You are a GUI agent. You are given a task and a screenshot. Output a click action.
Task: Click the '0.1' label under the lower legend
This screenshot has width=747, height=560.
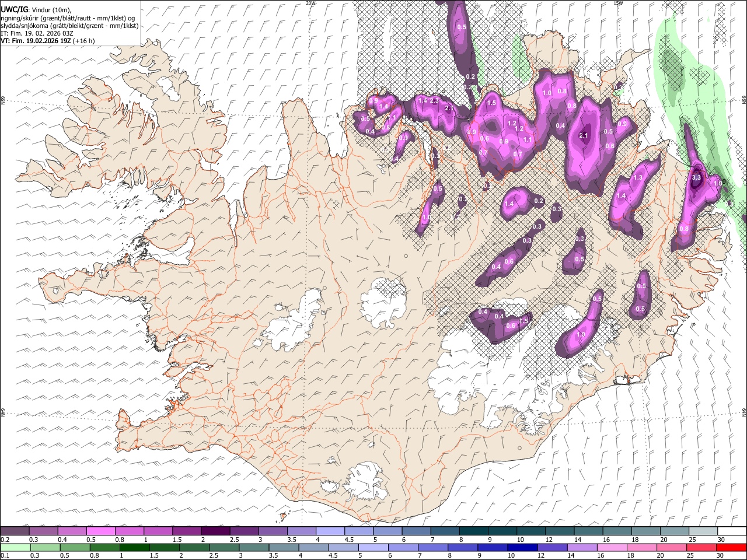point(5,556)
